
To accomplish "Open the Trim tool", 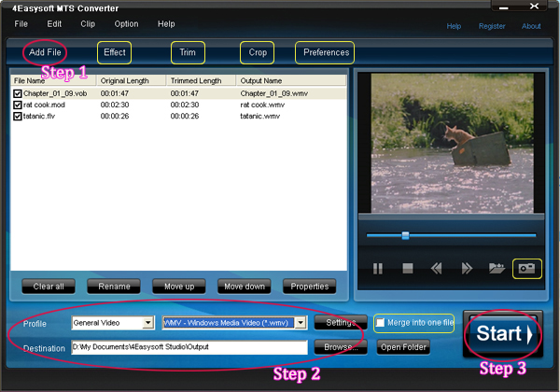I will tap(188, 52).
